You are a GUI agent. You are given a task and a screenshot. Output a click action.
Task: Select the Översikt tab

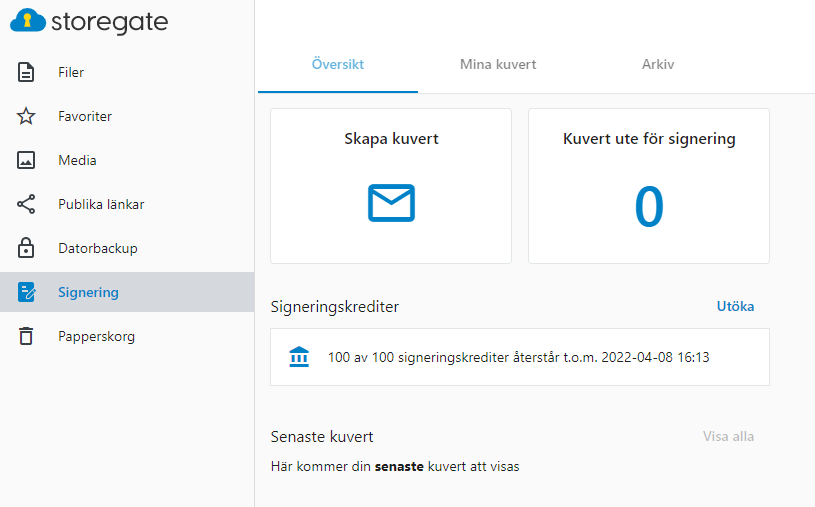338,64
